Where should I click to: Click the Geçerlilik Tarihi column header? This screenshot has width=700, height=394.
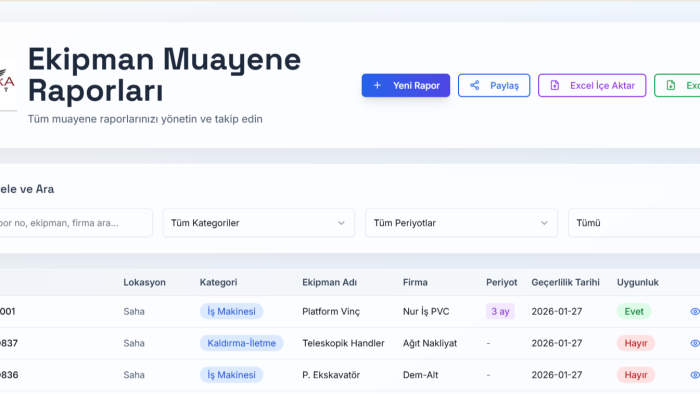[x=565, y=282]
